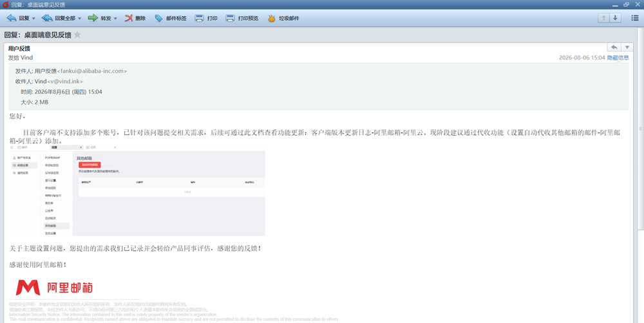This screenshot has width=644, height=323.
Task: Click the 阿里邮箱 logo in the signature
Action: (54, 288)
